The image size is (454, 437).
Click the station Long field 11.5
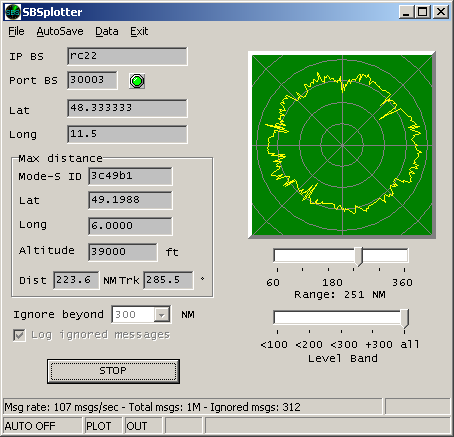coord(127,134)
